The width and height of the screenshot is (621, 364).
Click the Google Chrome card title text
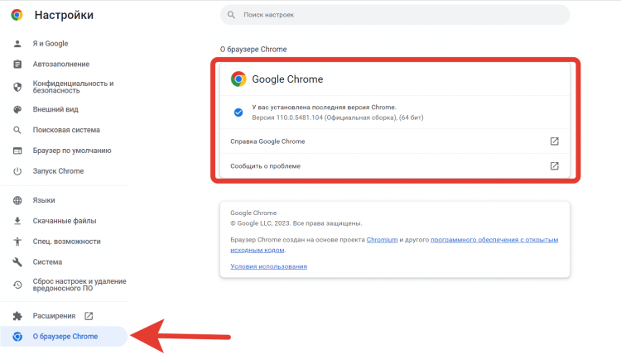coord(287,79)
